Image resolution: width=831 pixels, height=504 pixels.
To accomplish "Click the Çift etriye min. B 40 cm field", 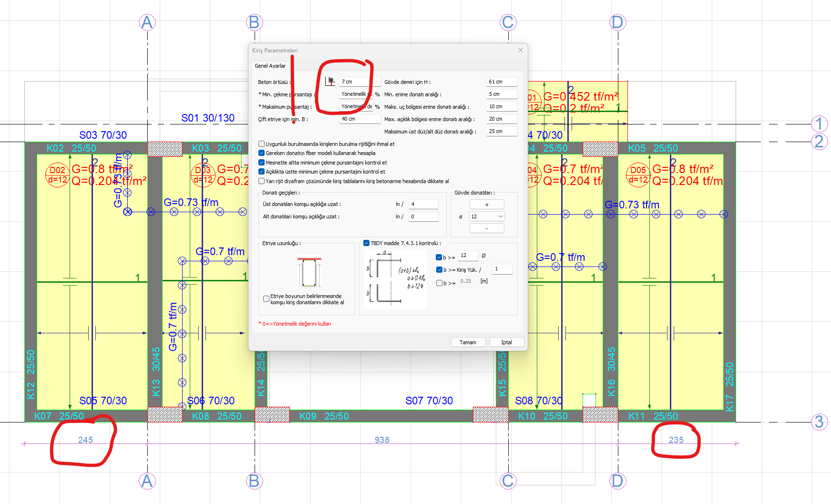I will (x=359, y=119).
